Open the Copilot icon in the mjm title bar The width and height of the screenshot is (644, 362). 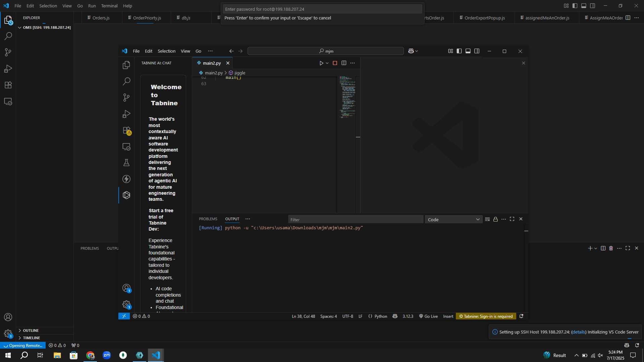[x=411, y=51]
